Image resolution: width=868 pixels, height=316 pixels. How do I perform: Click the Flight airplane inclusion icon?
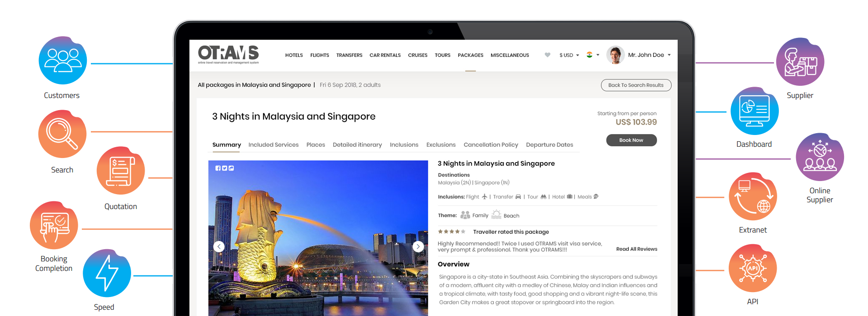coord(485,196)
